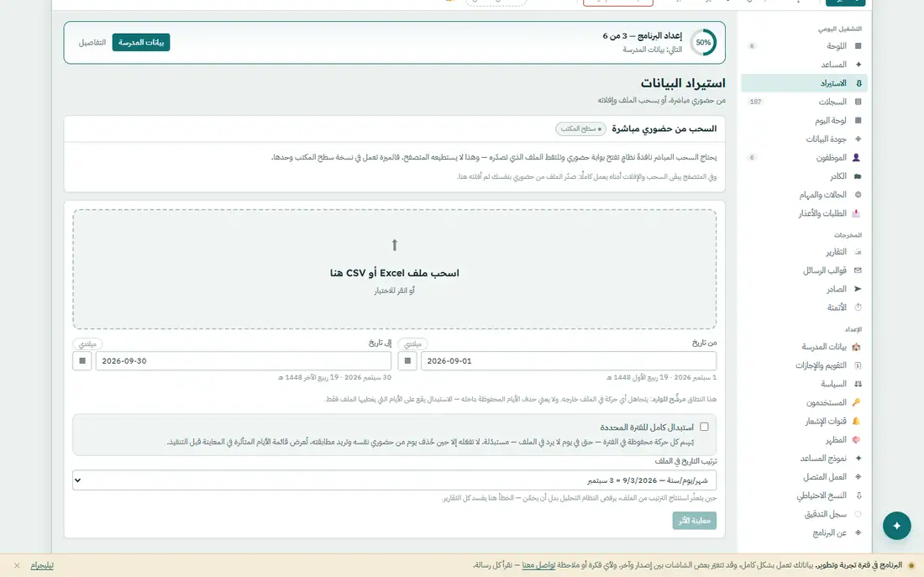
Task: Click the الحالات والمهام icon
Action: click(858, 195)
